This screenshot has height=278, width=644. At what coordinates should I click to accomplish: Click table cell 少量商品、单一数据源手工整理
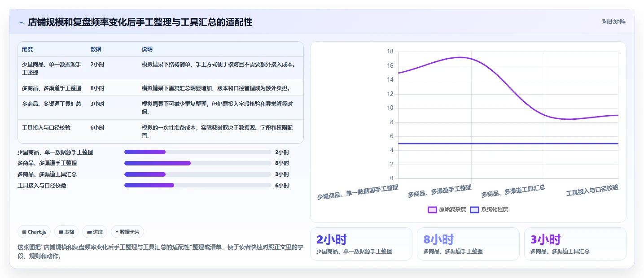tap(52, 68)
